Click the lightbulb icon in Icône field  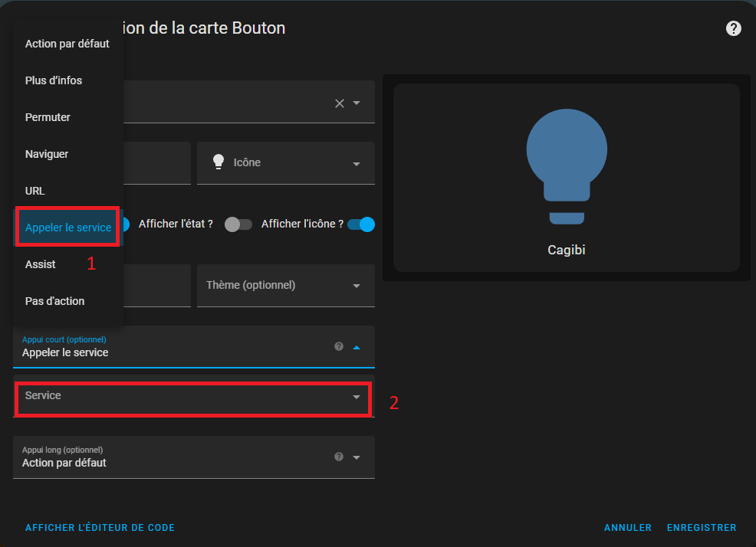click(x=219, y=162)
